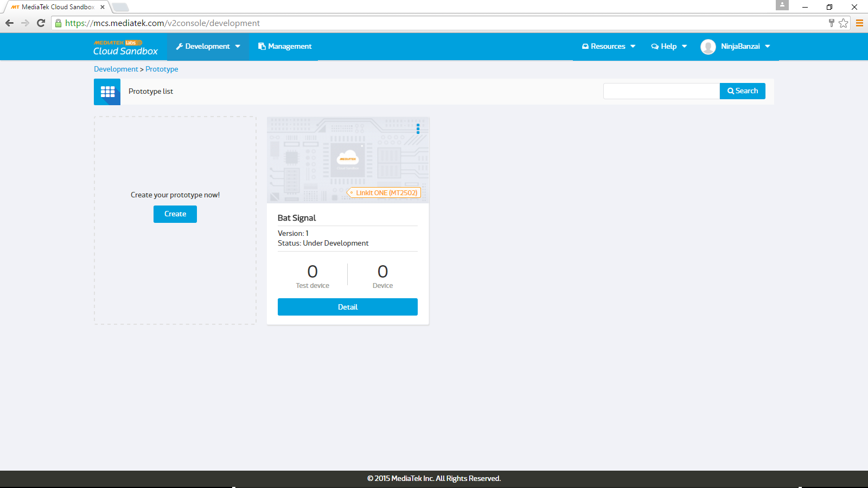Screen dimensions: 868x488
Task: Click 'Version: 1' text
Action: click(293, 234)
